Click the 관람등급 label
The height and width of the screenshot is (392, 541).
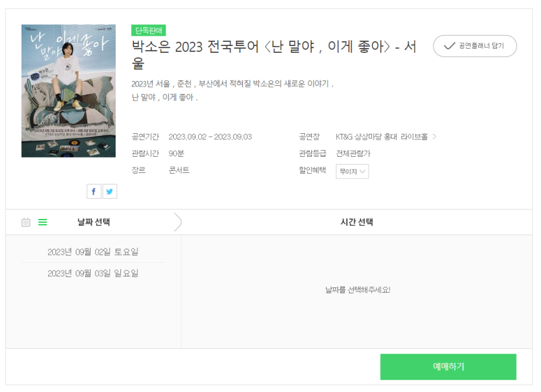click(312, 153)
